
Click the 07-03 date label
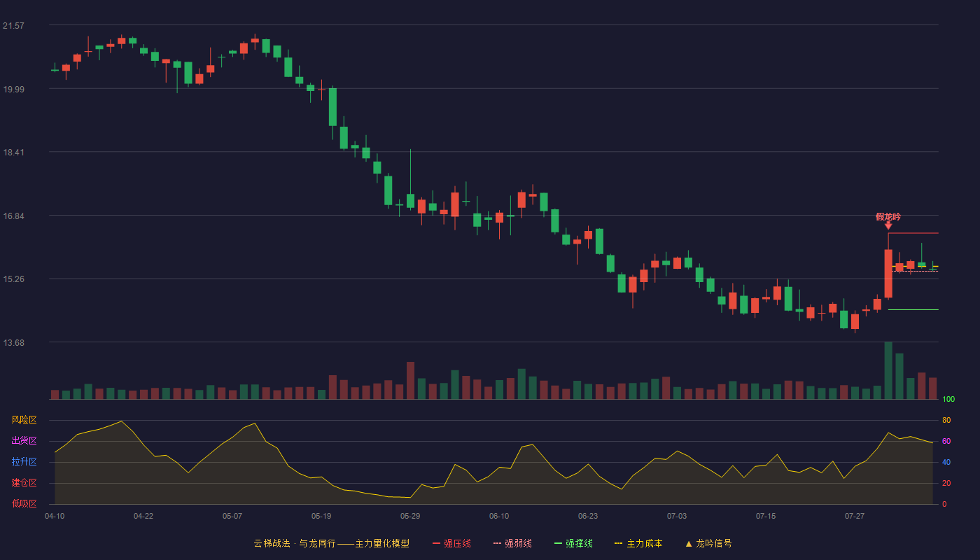coord(677,516)
